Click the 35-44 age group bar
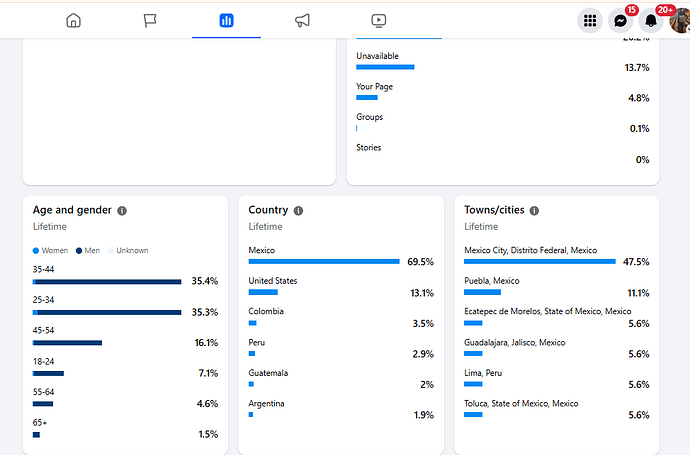This screenshot has width=690, height=455. [x=107, y=281]
